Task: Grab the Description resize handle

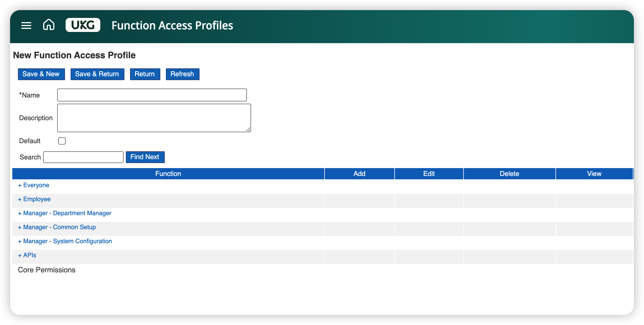Action: pos(248,129)
